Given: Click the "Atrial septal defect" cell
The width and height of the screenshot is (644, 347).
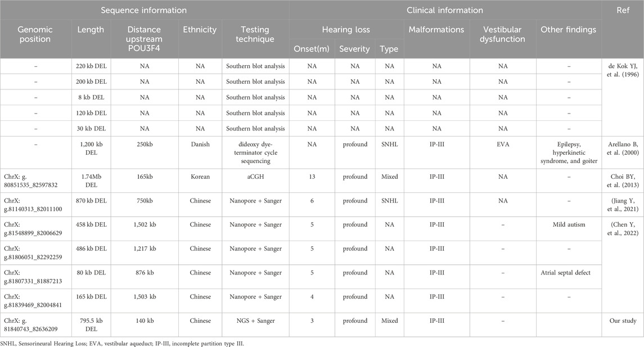Looking at the screenshot, I should 569,273.
